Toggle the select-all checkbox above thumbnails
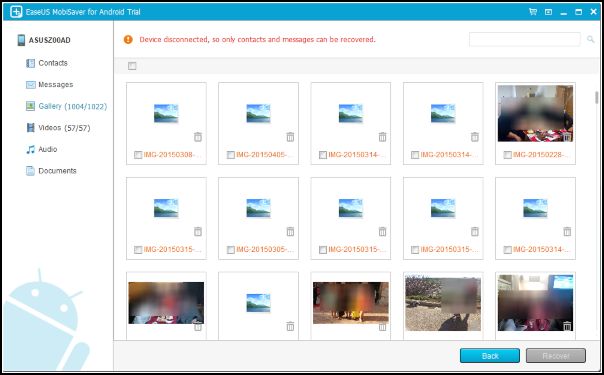604x375 pixels. coord(132,66)
